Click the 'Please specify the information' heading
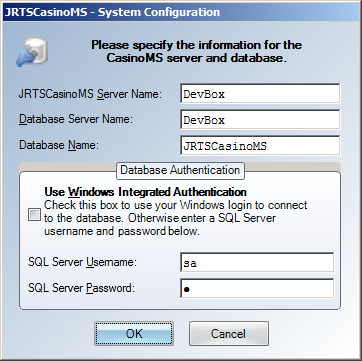 197,51
